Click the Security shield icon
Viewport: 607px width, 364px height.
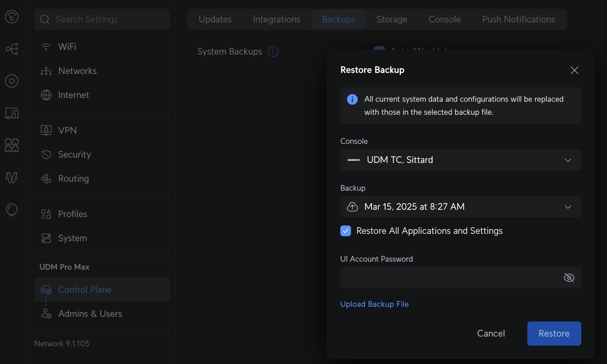46,155
